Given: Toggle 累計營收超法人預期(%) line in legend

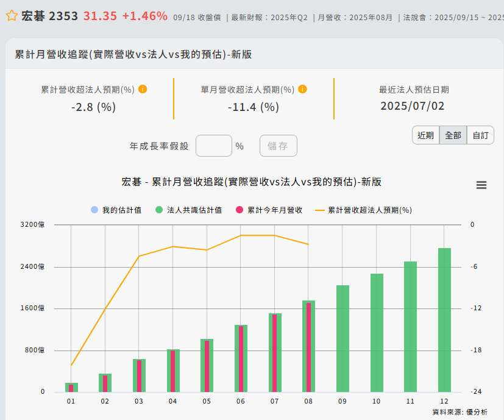Looking at the screenshot, I should 364,210.
